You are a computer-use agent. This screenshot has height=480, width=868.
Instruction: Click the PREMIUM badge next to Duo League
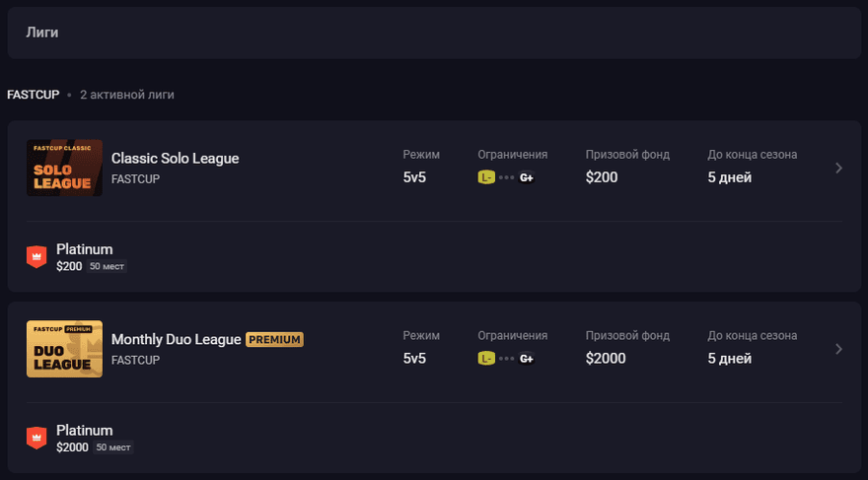(x=274, y=339)
